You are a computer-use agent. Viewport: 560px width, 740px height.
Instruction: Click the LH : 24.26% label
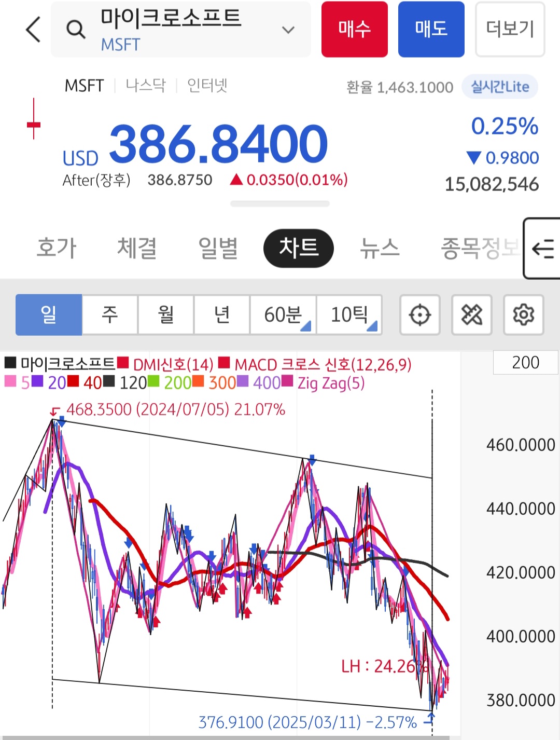click(385, 666)
